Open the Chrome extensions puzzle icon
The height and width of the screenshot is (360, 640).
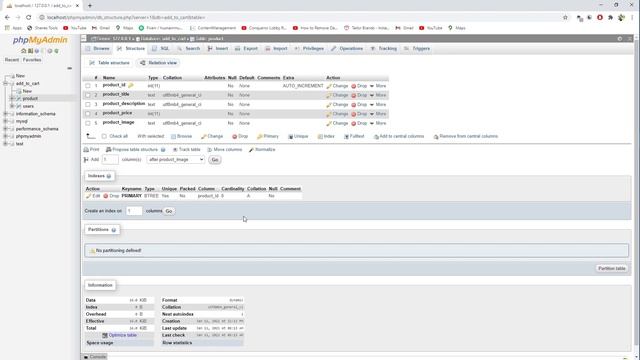coord(610,18)
